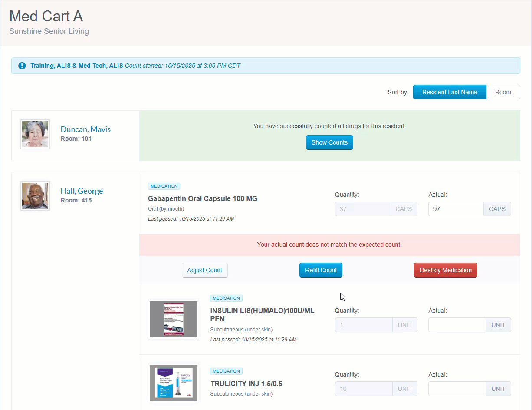Select the INSULIN LIS(HUMALO)100U/ML PEN title

coord(262,315)
